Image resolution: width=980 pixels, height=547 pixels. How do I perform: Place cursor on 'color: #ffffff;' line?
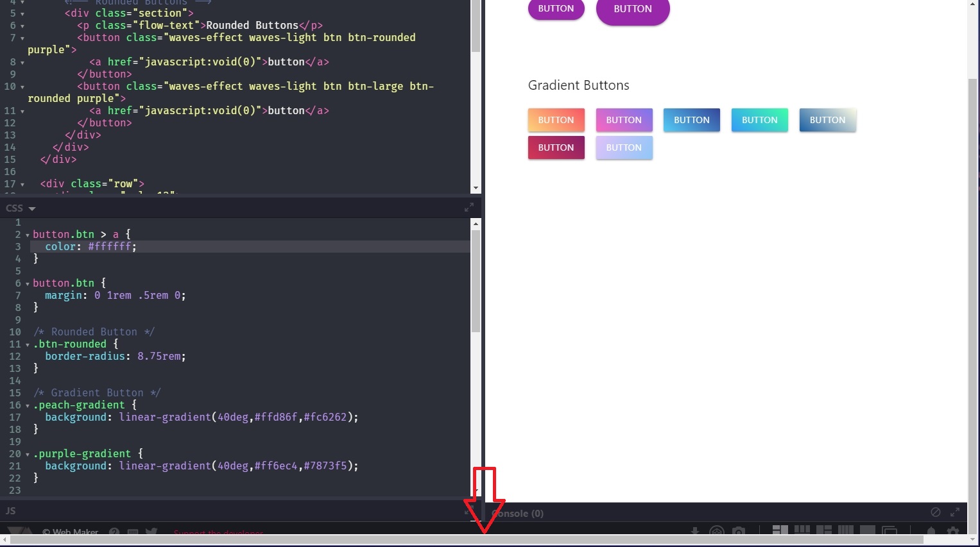coord(90,247)
